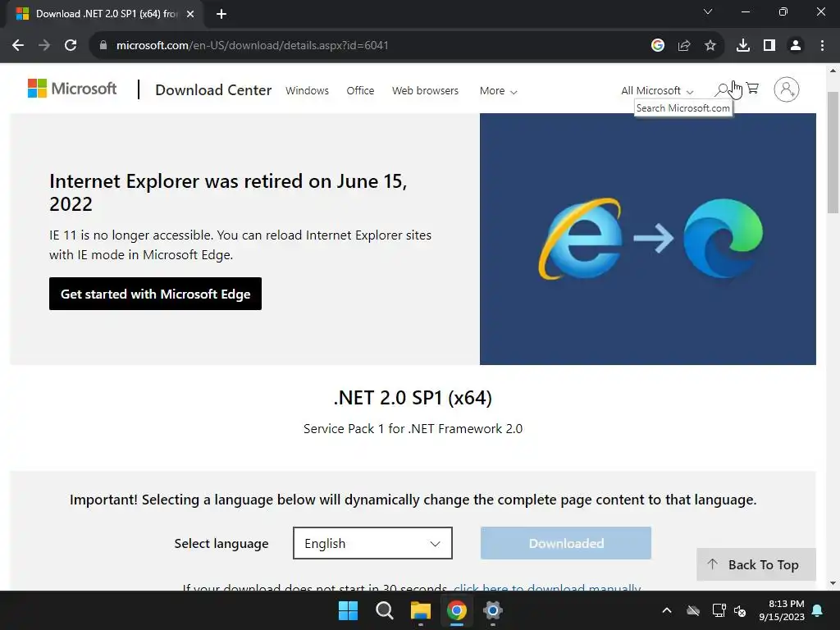
Task: Click the Internet Explorer logo image
Action: pyautogui.click(x=580, y=239)
